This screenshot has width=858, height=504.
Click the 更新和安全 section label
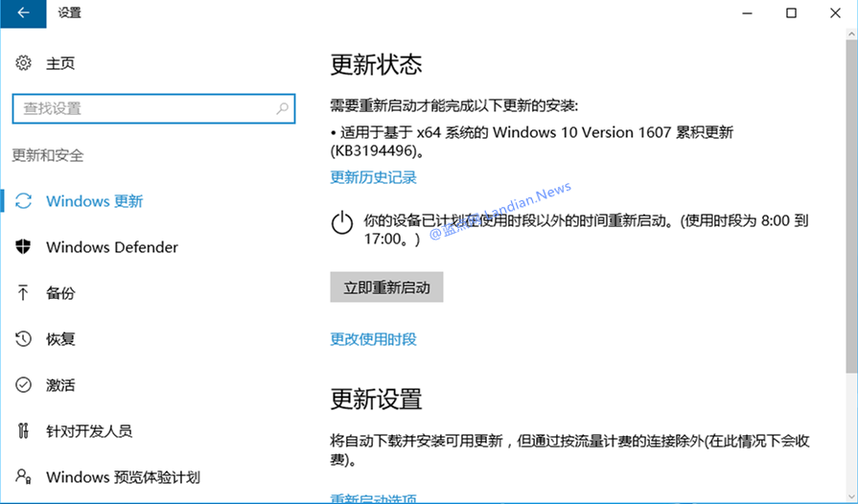click(48, 155)
